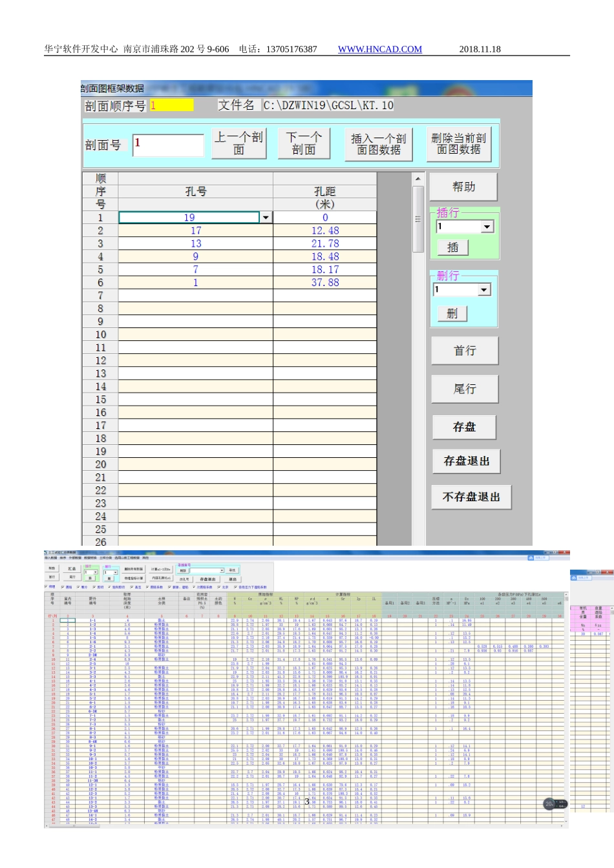Open the 导入数据 menu

pyautogui.click(x=50, y=558)
